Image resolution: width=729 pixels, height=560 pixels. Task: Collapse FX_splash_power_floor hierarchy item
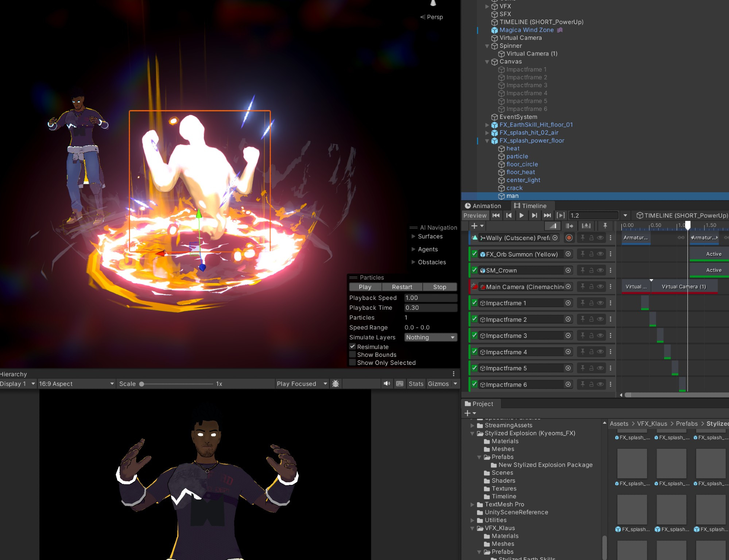[487, 141]
